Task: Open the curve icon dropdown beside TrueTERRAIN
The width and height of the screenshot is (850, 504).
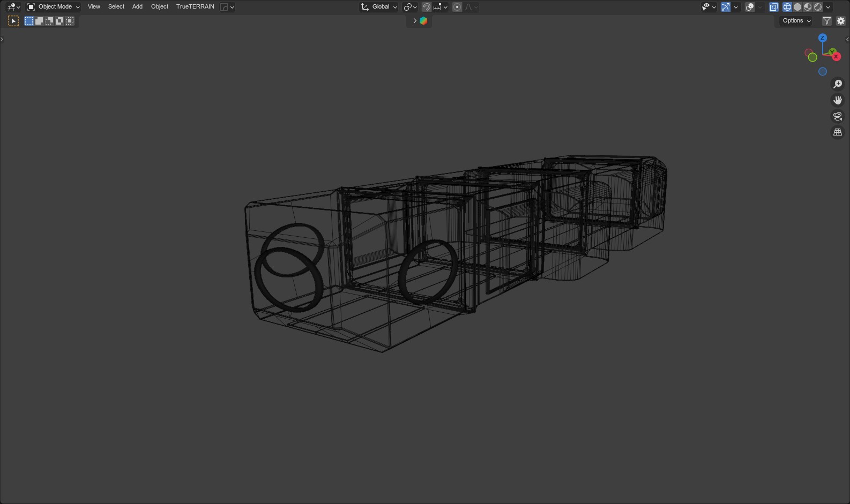Action: tap(228, 7)
